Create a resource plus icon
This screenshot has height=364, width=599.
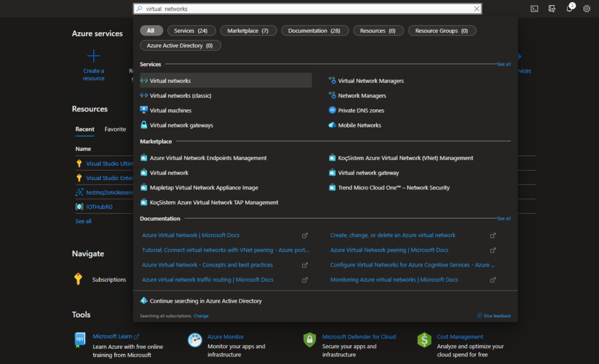coord(94,56)
